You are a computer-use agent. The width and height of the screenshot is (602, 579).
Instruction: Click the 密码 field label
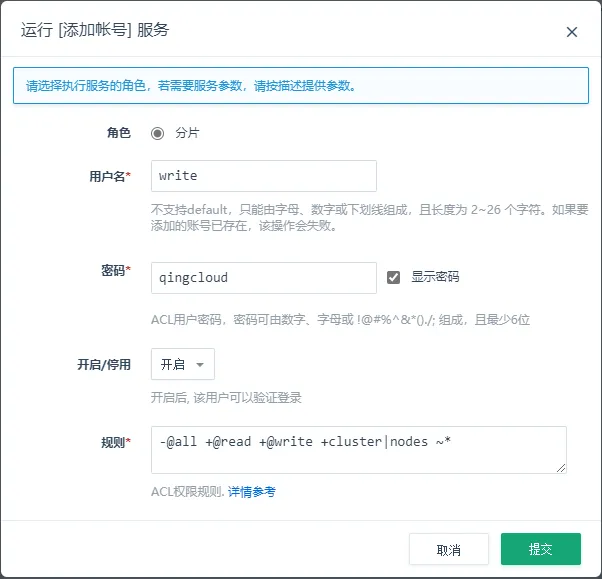(x=116, y=270)
